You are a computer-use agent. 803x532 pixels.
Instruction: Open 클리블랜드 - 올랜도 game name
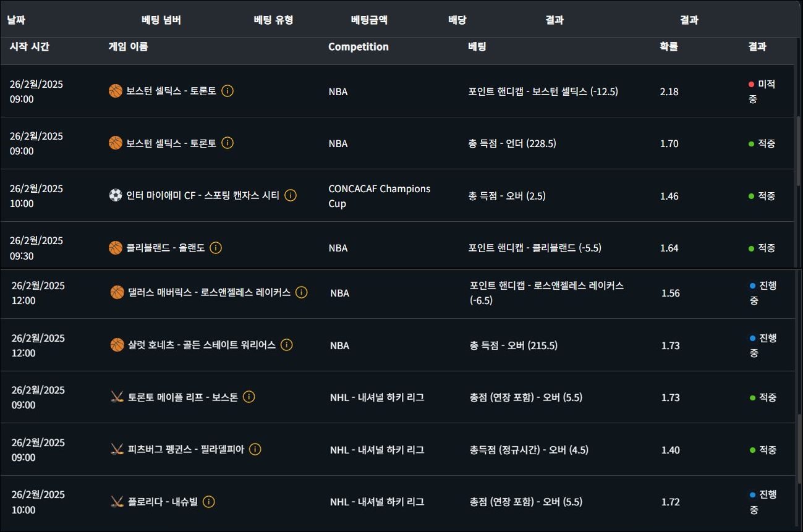pyautogui.click(x=165, y=248)
